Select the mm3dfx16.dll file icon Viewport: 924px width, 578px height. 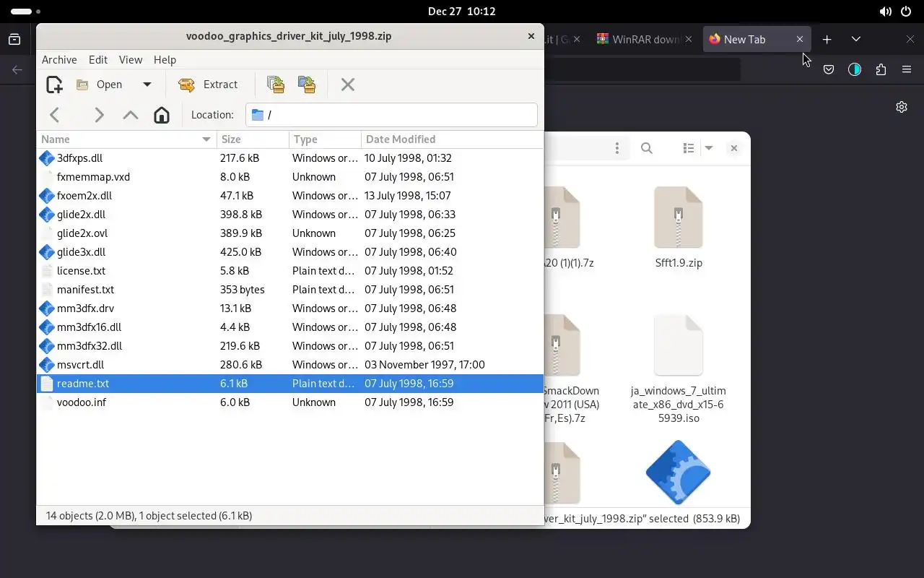(47, 327)
